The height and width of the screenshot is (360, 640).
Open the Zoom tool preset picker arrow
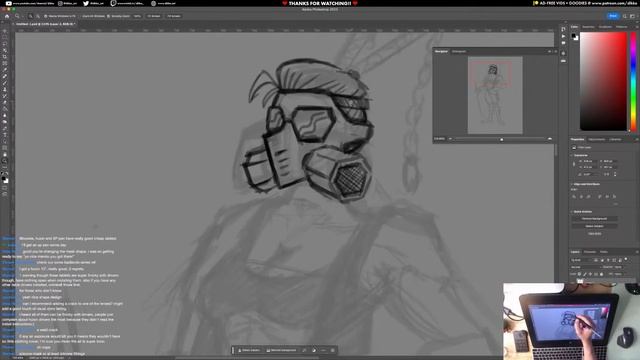click(x=23, y=16)
